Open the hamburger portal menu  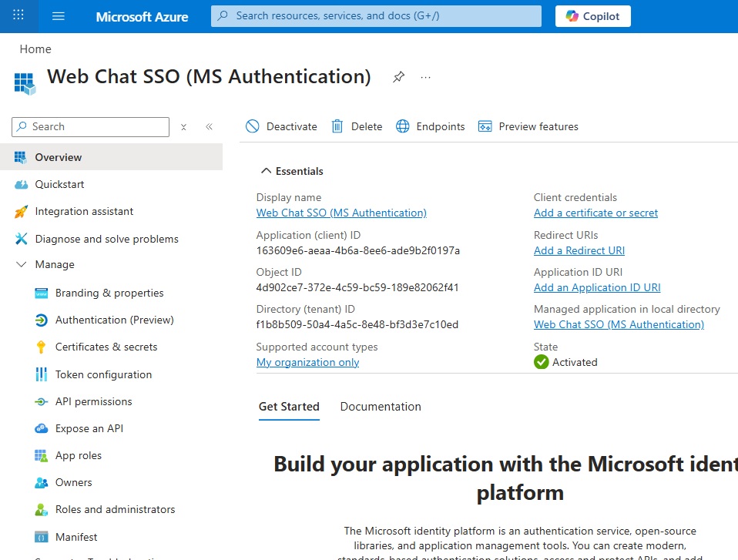click(59, 16)
